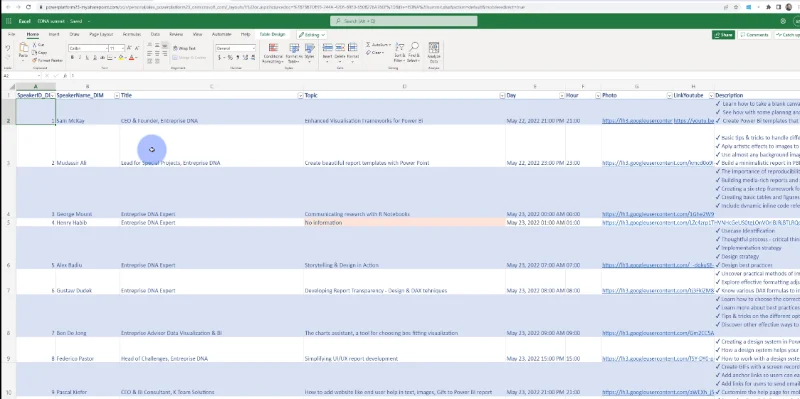This screenshot has width=800, height=399.
Task: Toggle italic formatting
Action: (80, 58)
